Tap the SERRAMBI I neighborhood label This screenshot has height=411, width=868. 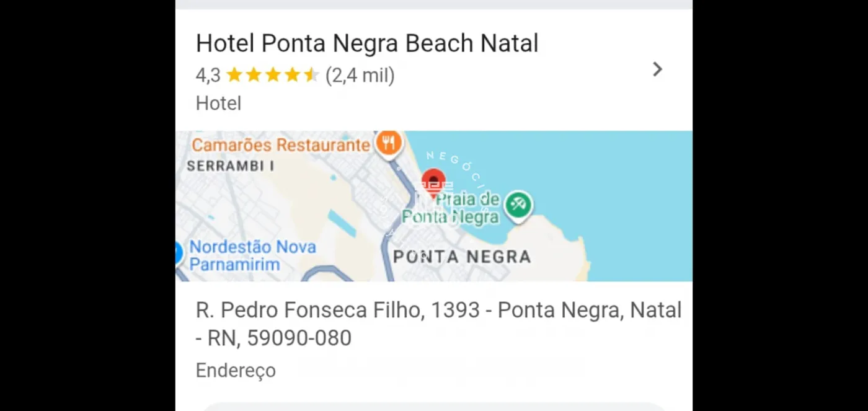click(x=230, y=166)
